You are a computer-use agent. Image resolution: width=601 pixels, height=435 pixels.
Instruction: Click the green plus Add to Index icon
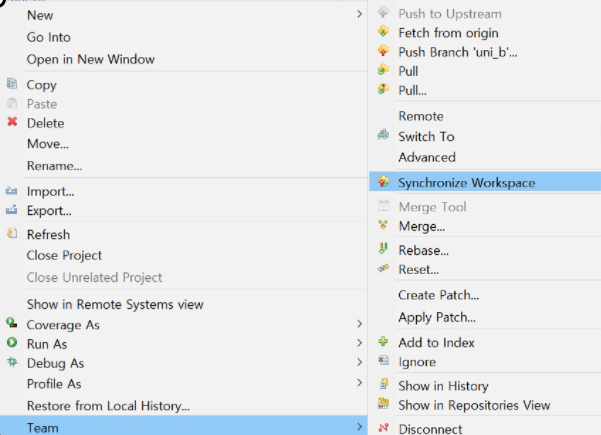(383, 341)
